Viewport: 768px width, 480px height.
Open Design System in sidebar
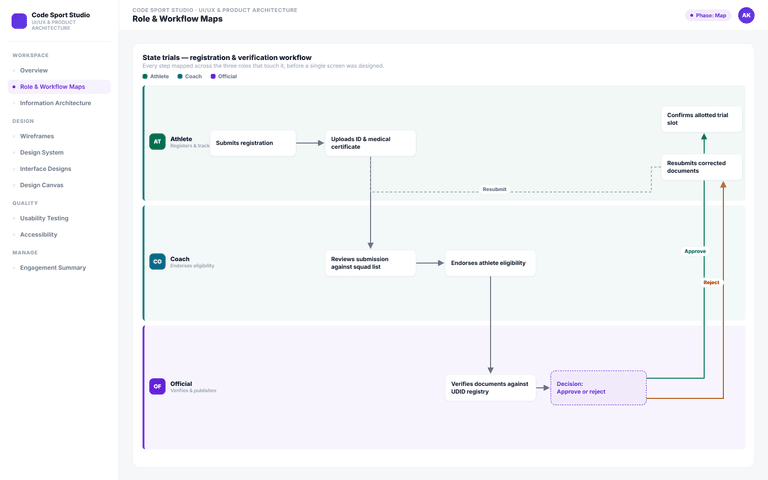coord(59,152)
